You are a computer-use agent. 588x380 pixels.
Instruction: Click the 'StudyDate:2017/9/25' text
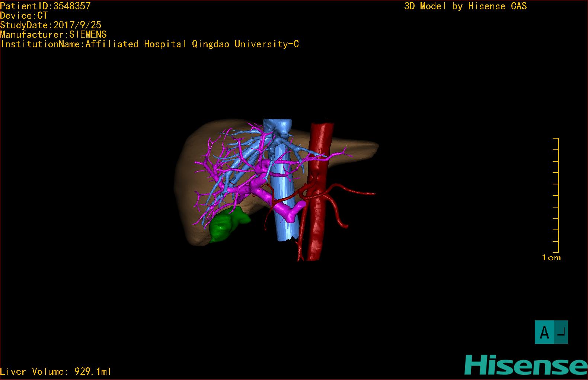click(51, 25)
